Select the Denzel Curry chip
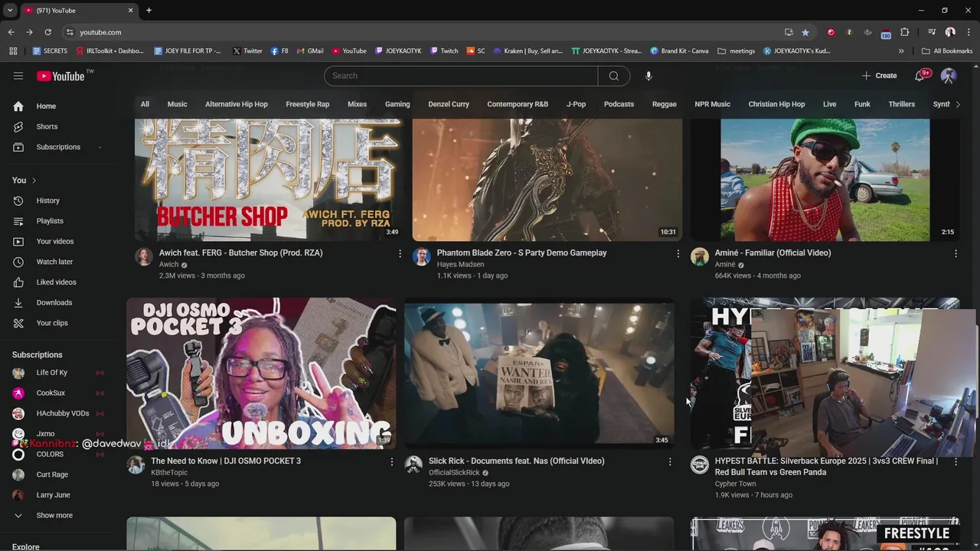Viewport: 980px width, 551px height. click(449, 104)
